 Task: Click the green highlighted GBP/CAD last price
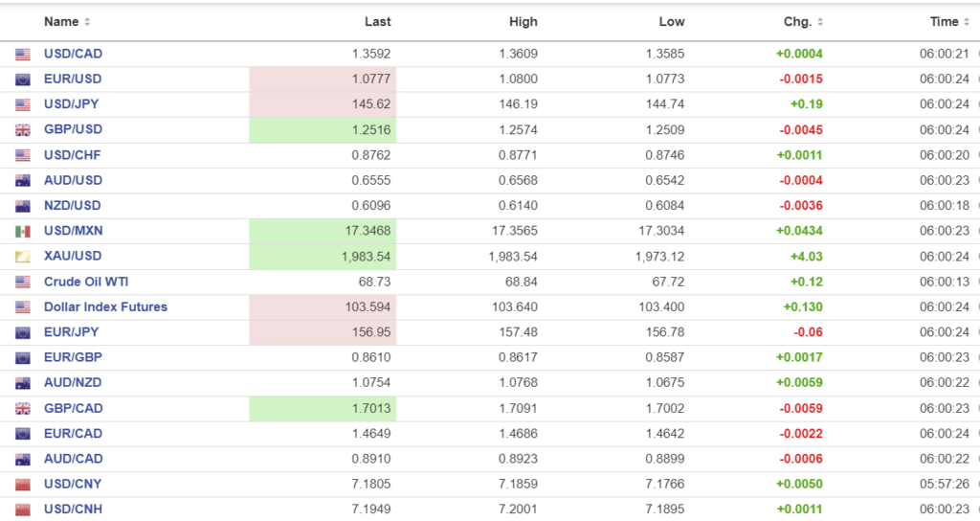[x=370, y=408]
